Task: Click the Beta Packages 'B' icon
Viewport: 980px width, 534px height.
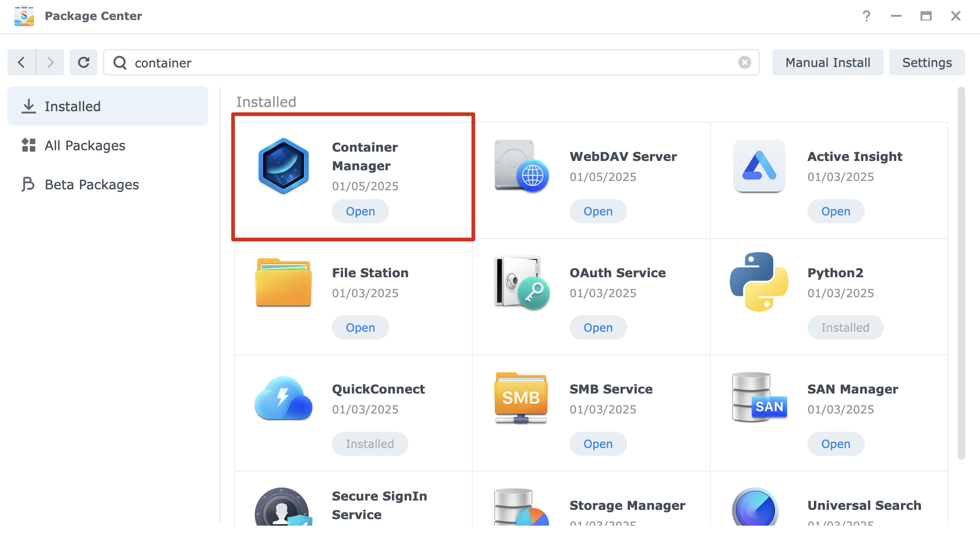Action: pyautogui.click(x=28, y=184)
